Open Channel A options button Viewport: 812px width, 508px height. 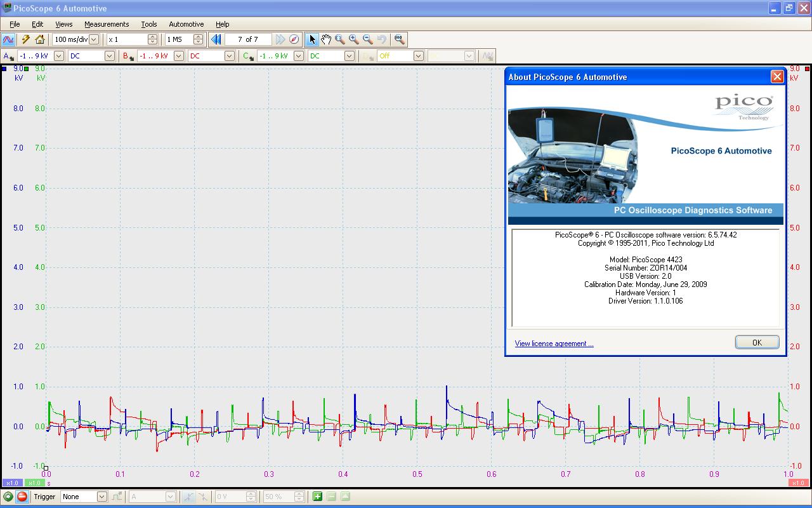click(8, 56)
